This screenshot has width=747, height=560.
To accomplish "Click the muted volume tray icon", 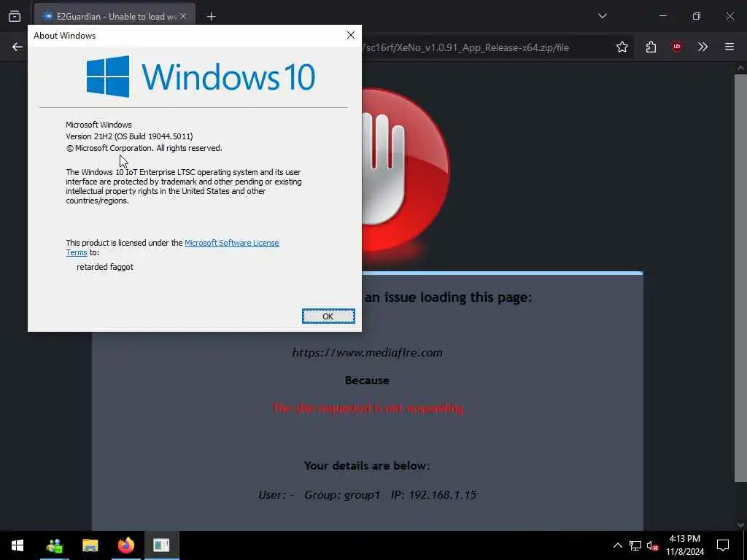I will coord(653,545).
